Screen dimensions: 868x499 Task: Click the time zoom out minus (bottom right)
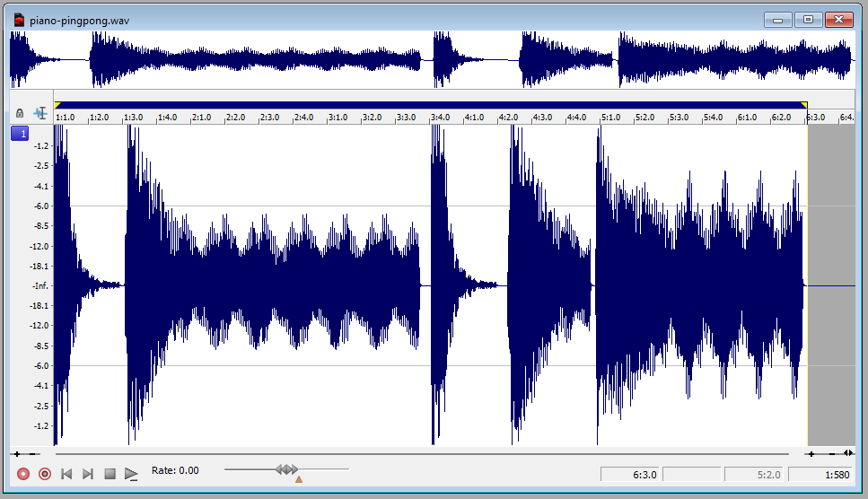point(832,454)
